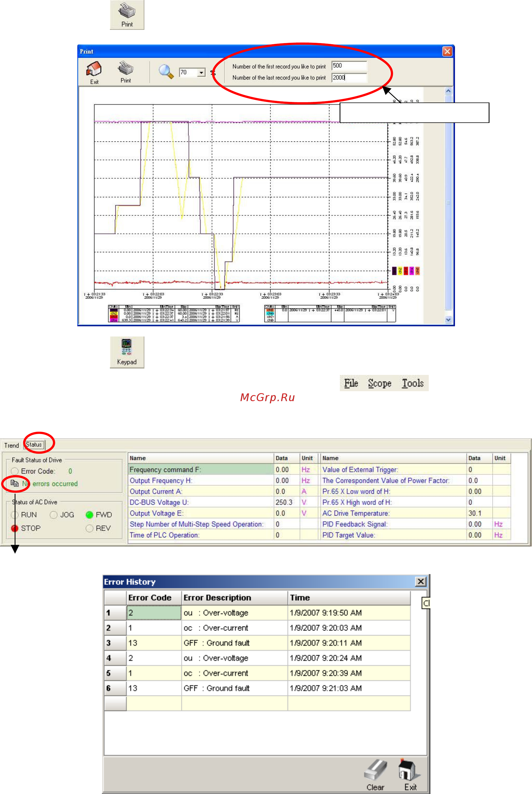Click the yellow ch2 legend swatch

400,270
